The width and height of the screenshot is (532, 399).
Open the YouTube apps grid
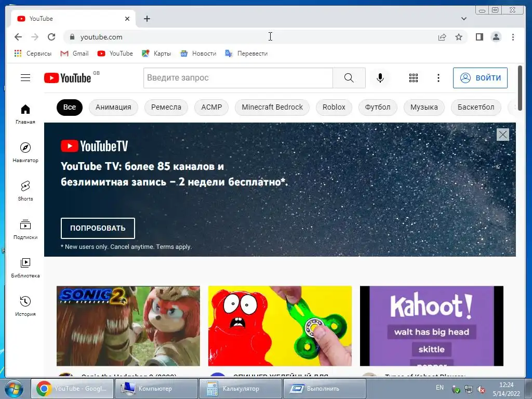click(x=413, y=78)
